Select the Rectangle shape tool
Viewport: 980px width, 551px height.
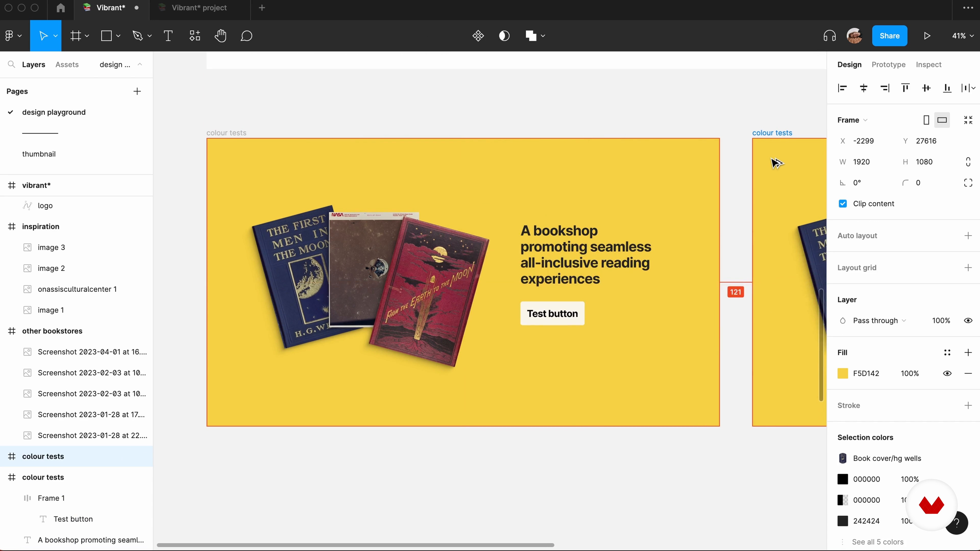coord(106,36)
